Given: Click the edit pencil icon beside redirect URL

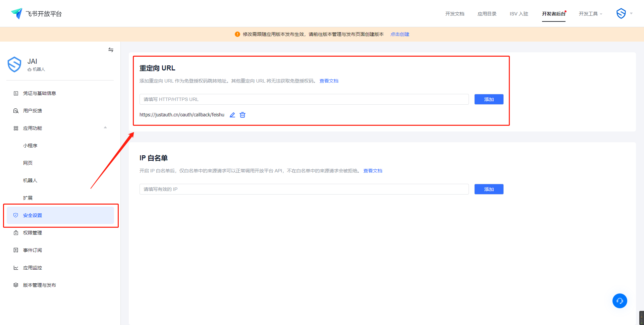Looking at the screenshot, I should (x=232, y=115).
